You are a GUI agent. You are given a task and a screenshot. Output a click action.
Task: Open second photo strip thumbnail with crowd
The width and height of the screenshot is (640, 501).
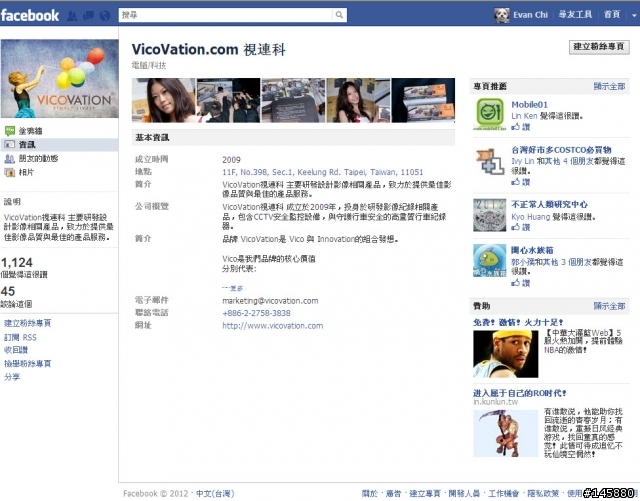(228, 100)
